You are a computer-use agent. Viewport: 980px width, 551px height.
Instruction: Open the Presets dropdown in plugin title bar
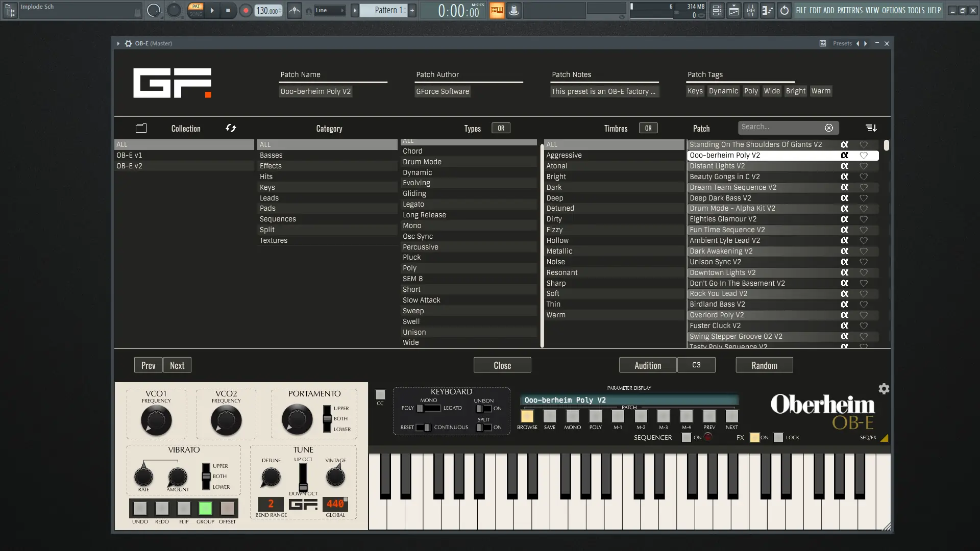click(x=842, y=43)
